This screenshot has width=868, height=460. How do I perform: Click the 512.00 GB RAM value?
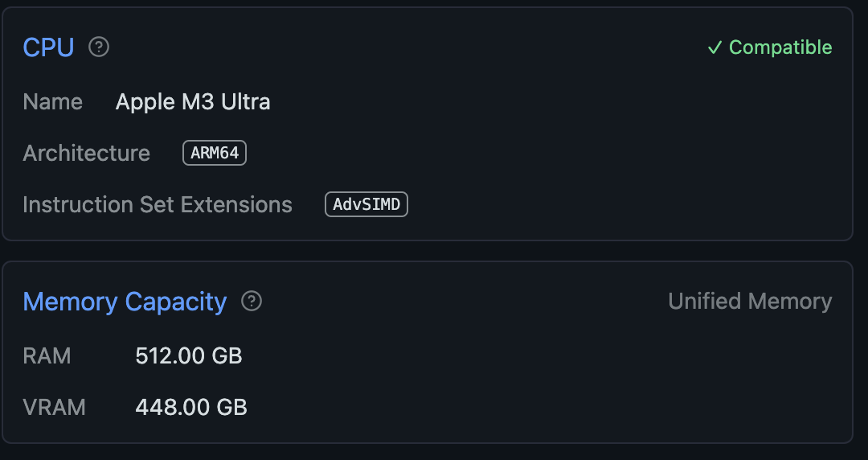click(189, 355)
